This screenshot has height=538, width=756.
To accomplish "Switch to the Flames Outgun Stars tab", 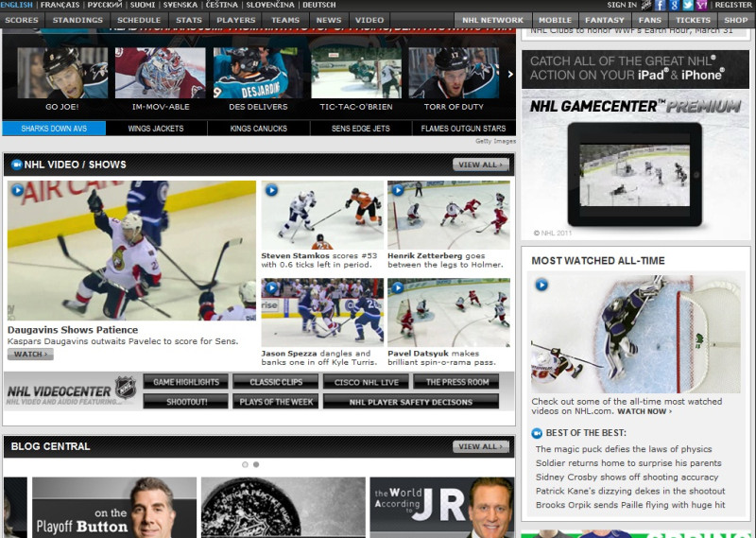I will tap(463, 129).
